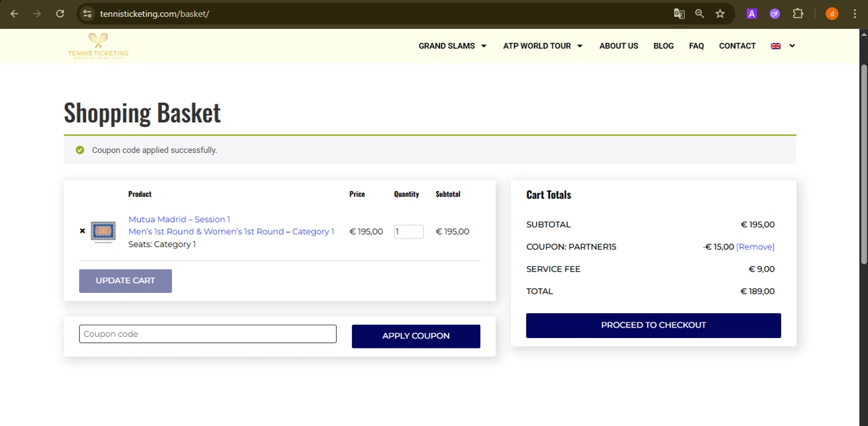The width and height of the screenshot is (868, 426).
Task: Click the Subtotal column header
Action: click(448, 194)
